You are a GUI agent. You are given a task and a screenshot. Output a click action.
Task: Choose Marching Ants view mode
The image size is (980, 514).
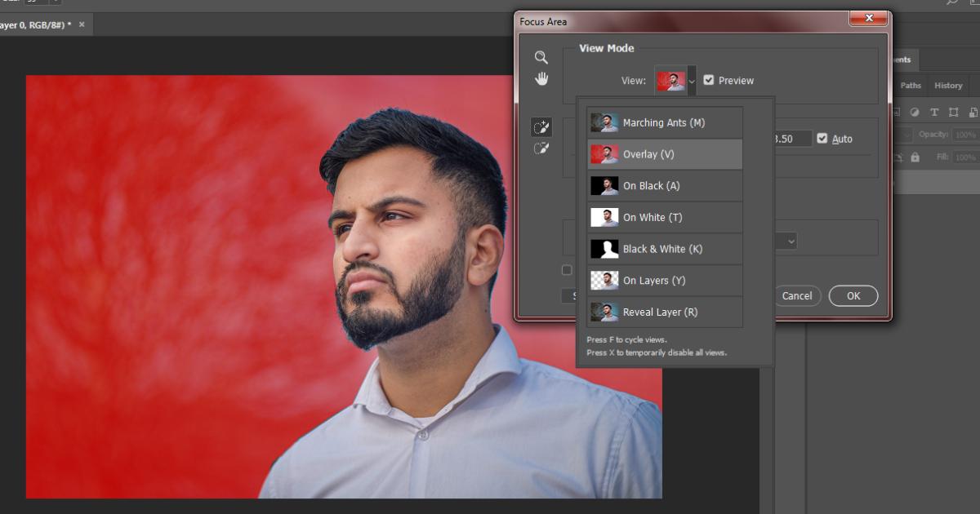pos(664,123)
